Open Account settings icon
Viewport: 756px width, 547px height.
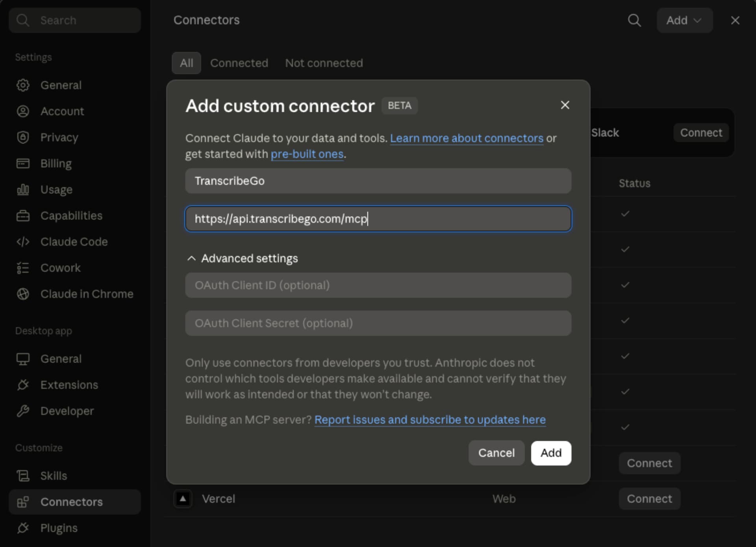click(x=23, y=111)
